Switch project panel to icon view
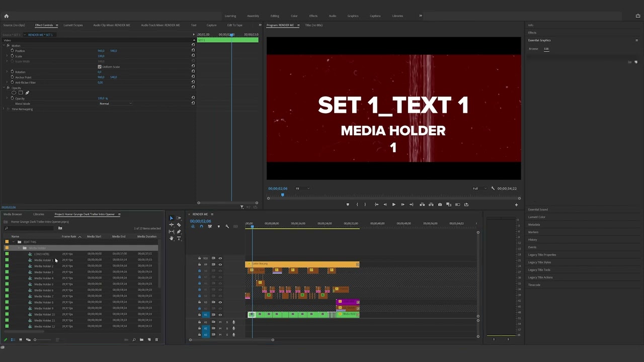Viewport: 644px width, 362px height. (21, 340)
